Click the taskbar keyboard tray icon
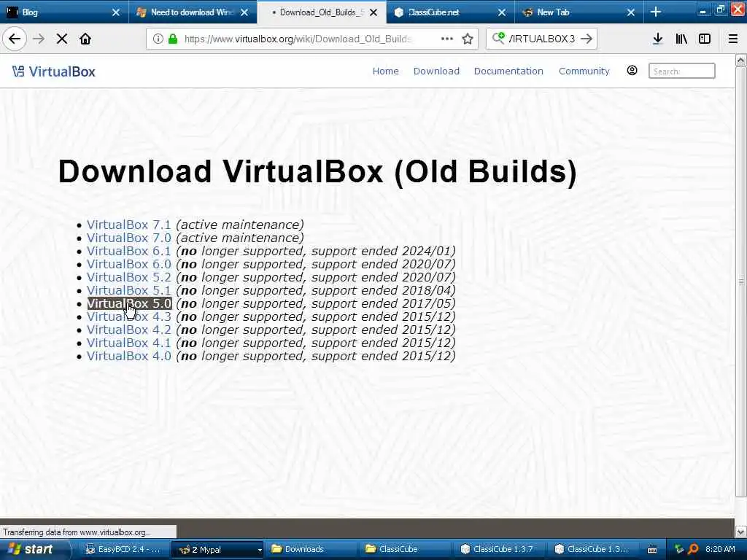 click(652, 550)
